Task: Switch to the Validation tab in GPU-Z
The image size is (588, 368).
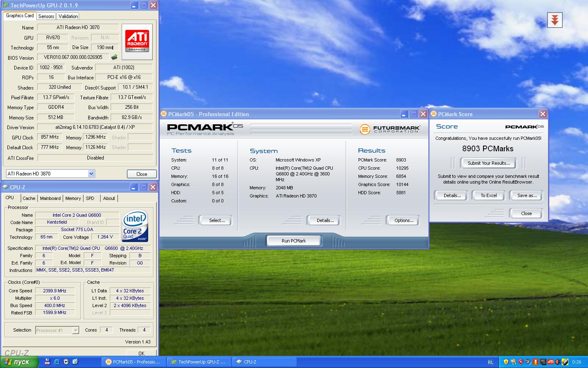Action: [x=68, y=16]
